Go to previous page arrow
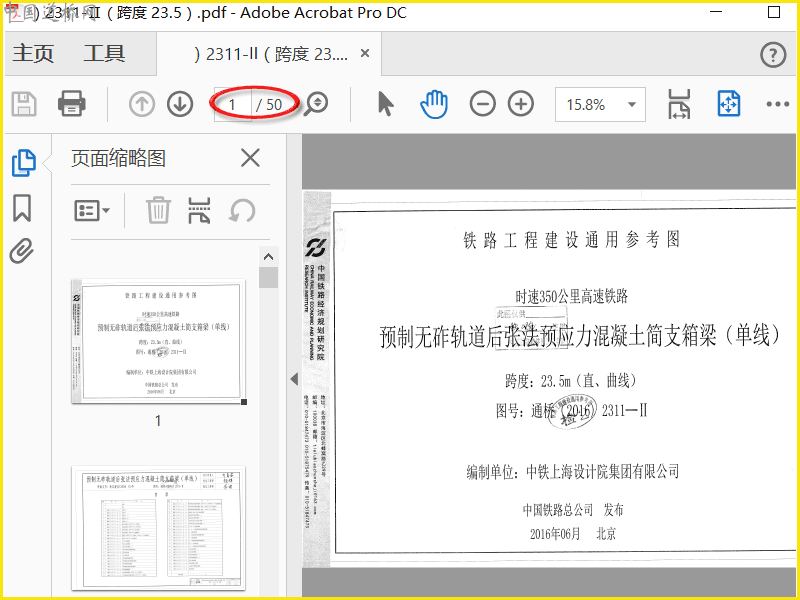This screenshot has height=600, width=800. 142,104
